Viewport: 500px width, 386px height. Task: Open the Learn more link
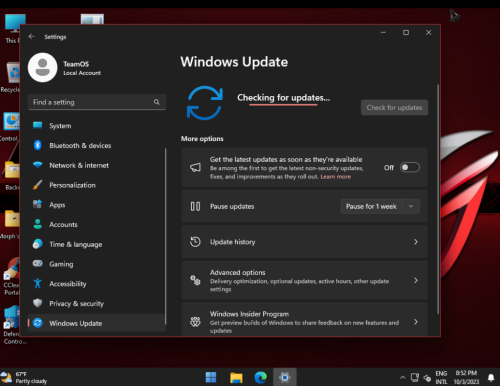[x=335, y=177]
